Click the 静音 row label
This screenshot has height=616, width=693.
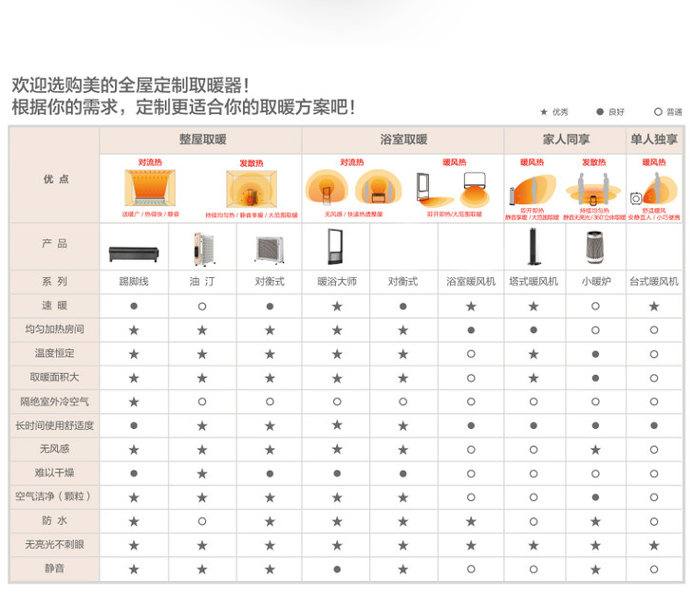pos(54,569)
